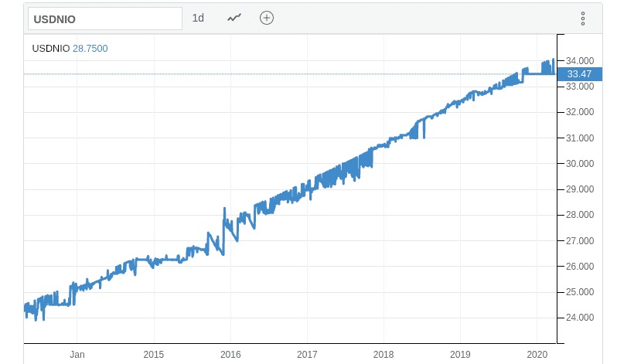Click the 24.000 price axis label
Screen dimensions: 617x364
tap(580, 318)
